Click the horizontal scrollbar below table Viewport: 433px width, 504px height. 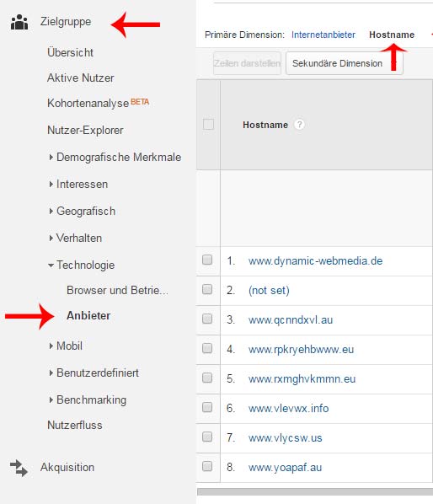point(315,492)
